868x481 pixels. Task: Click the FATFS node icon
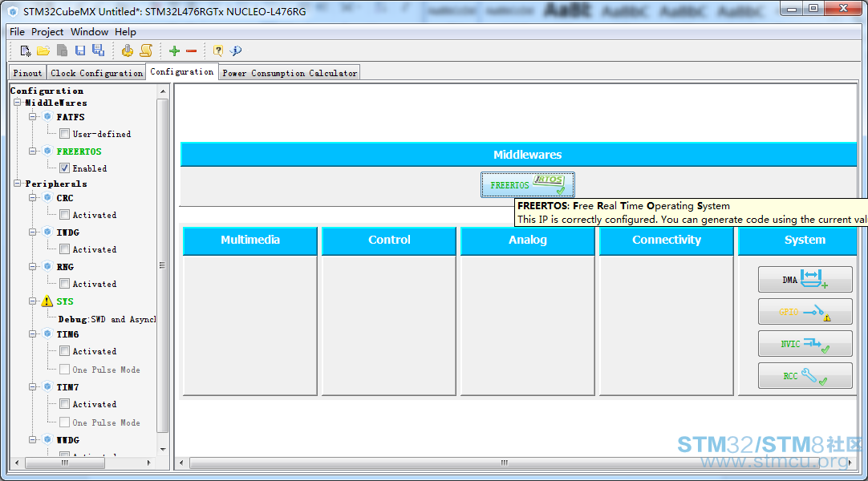pos(47,117)
